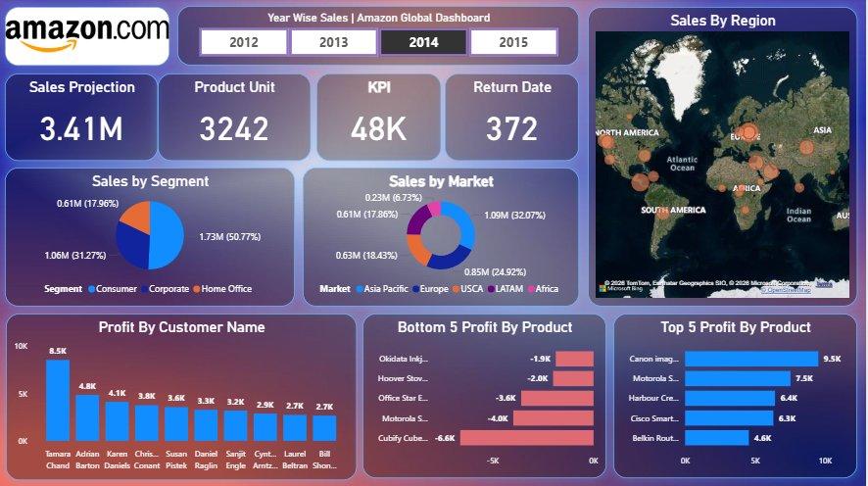Select the Okidata Inkj... loss bar
This screenshot has width=868, height=486.
575,359
